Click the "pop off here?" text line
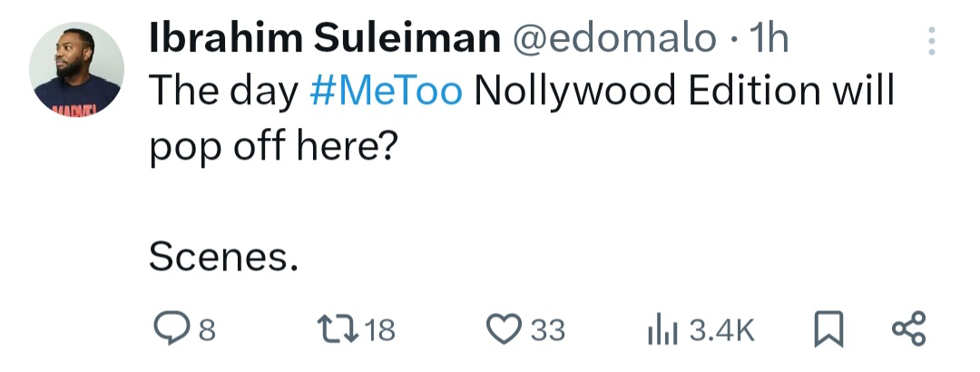 tap(272, 145)
